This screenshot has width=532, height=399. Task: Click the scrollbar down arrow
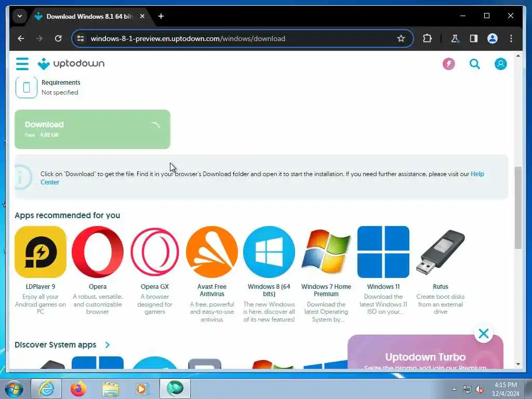(518, 364)
